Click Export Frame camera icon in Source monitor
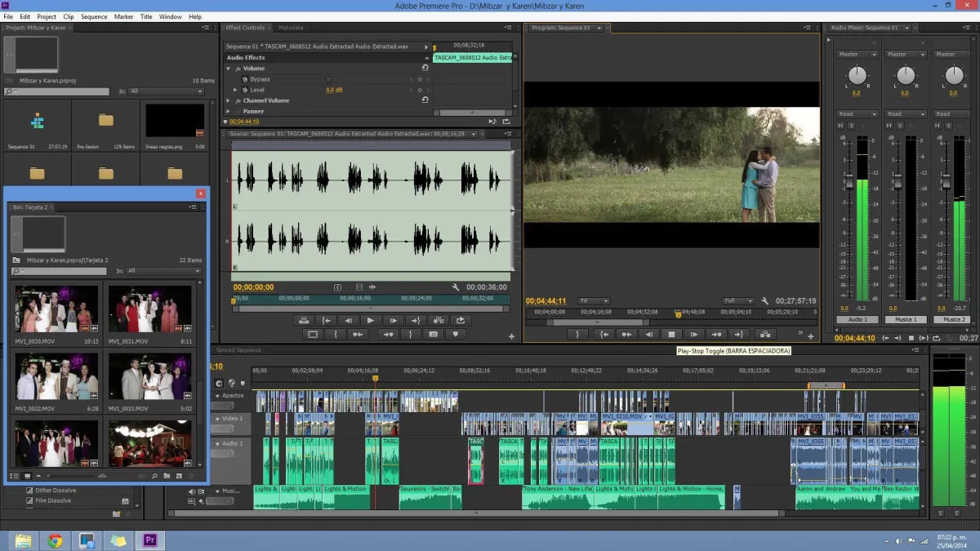The height and width of the screenshot is (551, 980). (433, 334)
